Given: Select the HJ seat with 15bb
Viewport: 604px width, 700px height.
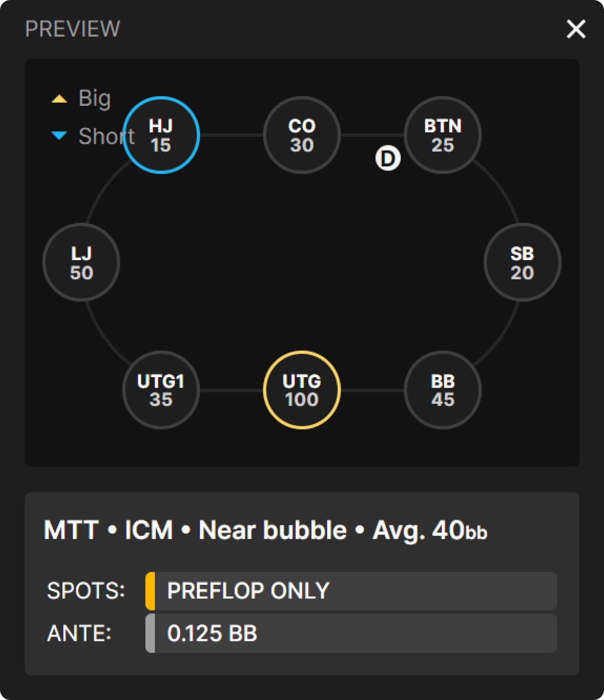Looking at the screenshot, I should (161, 135).
